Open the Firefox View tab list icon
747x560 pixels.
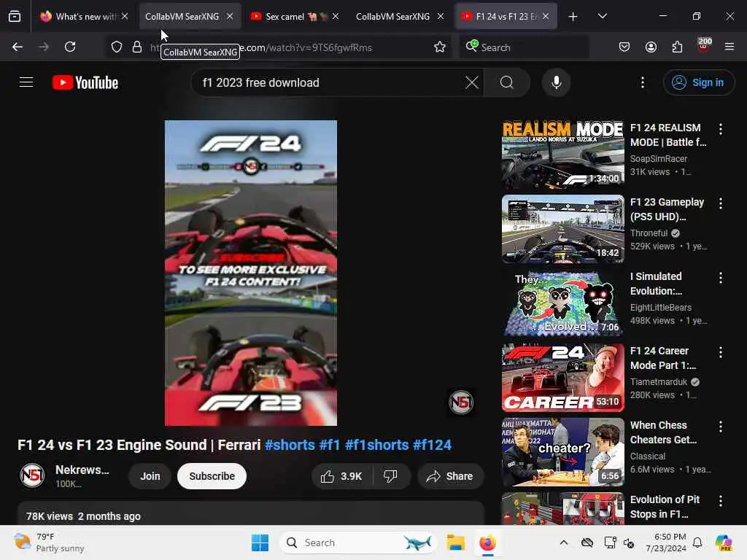[x=15, y=17]
